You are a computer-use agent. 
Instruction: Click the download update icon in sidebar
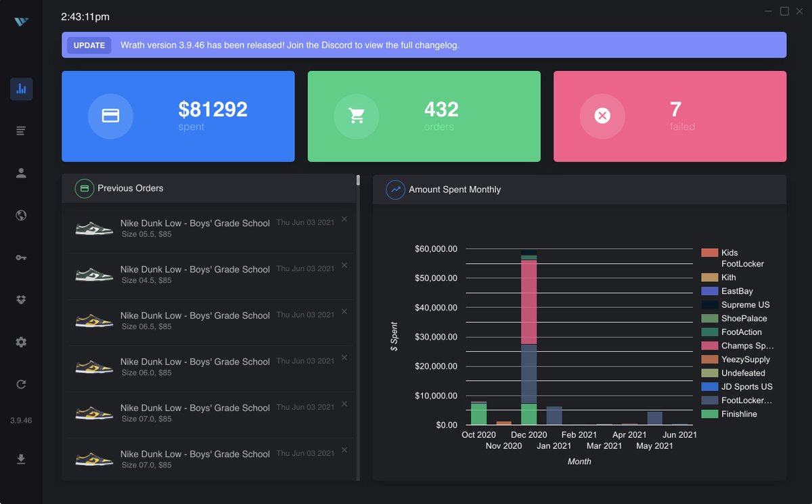[x=21, y=459]
